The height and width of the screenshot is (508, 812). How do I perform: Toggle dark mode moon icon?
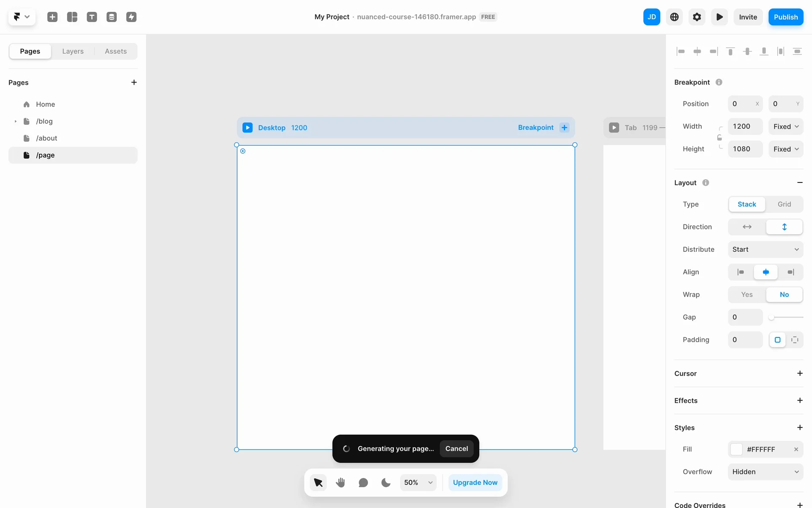386,482
